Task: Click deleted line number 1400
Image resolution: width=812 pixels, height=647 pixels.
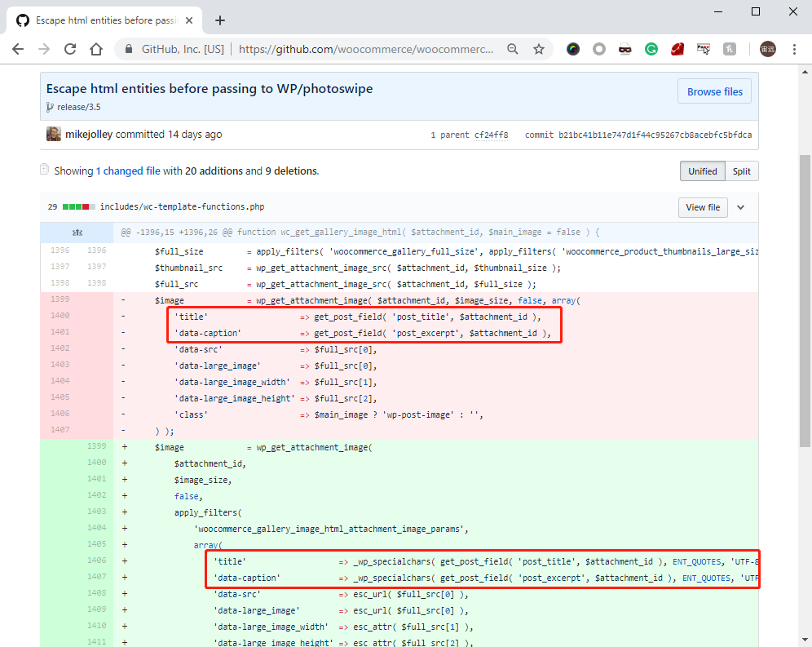Action: tap(60, 315)
